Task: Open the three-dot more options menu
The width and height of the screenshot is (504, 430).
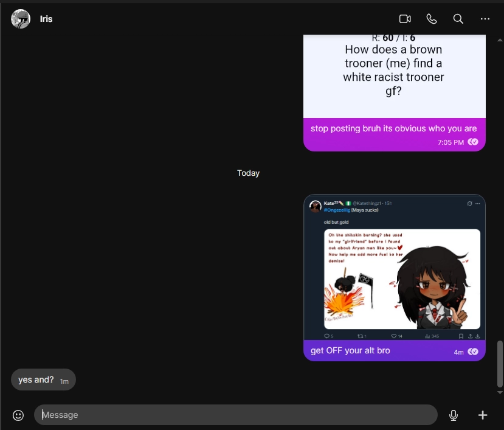Action: click(485, 19)
